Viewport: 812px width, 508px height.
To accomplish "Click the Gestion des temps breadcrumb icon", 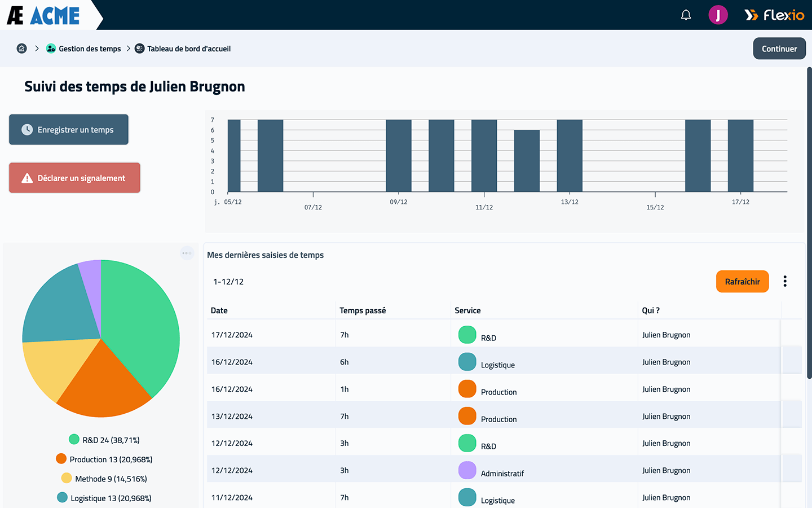I will [51, 49].
